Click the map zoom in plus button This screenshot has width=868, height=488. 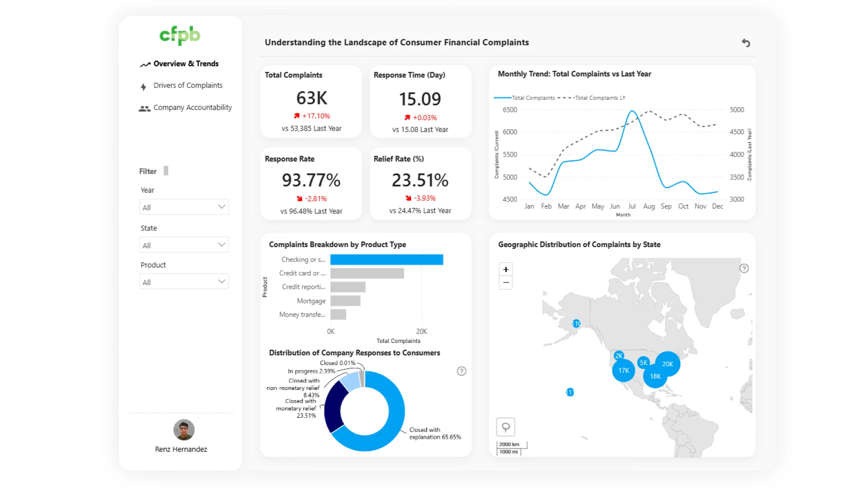point(506,269)
